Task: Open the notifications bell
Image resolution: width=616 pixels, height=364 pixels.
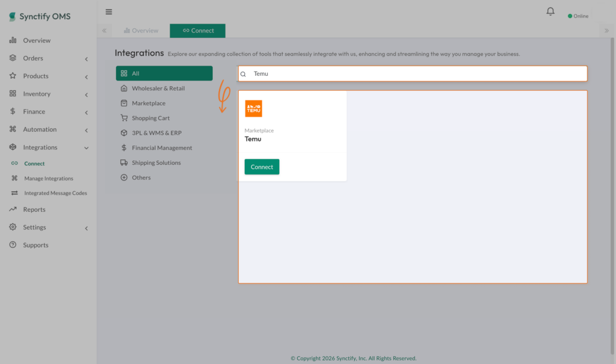Action: click(550, 11)
